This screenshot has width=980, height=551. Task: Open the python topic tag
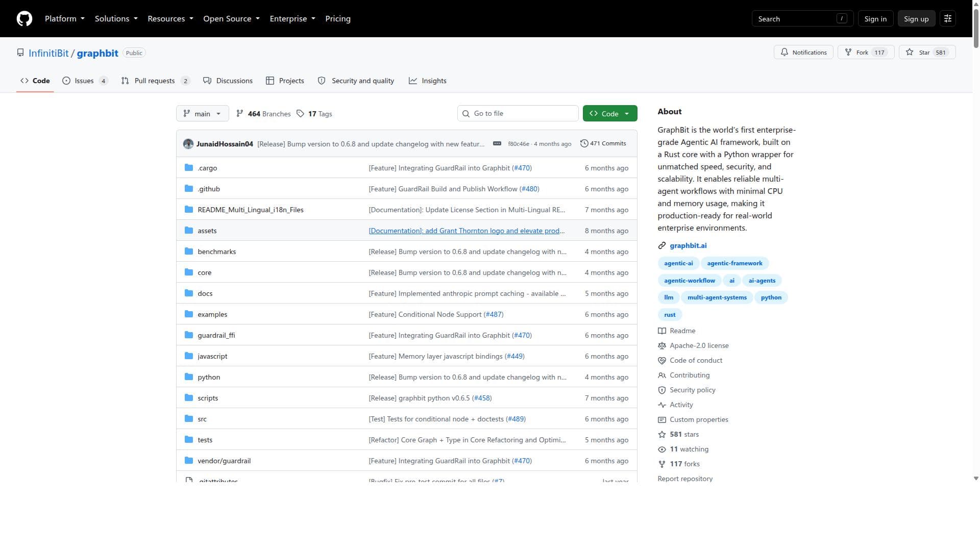[x=771, y=298]
